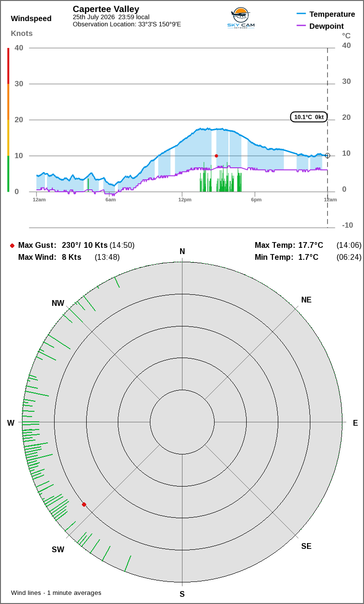Screen dimensions: 364x604
Task: Click the Observation Location coordinates text
Action: point(127,24)
